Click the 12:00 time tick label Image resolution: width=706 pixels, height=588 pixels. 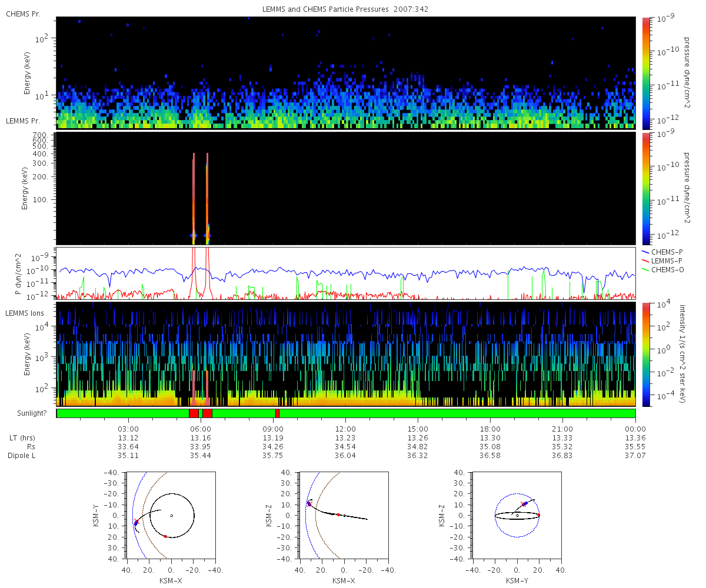pyautogui.click(x=345, y=429)
